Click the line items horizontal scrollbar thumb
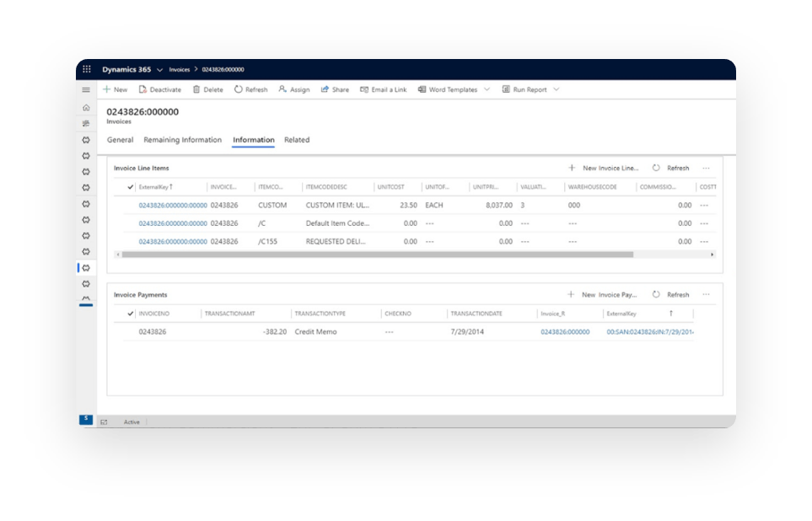 point(378,255)
